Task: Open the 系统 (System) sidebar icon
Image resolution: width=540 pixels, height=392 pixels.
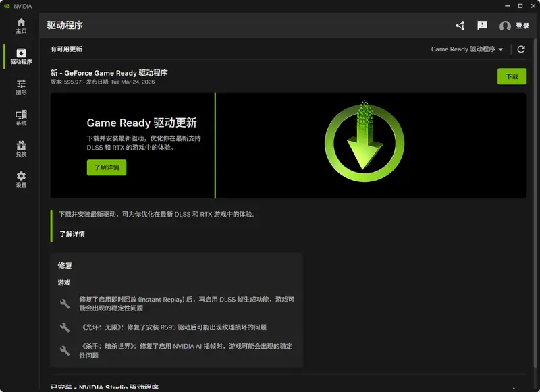Action: click(x=21, y=116)
